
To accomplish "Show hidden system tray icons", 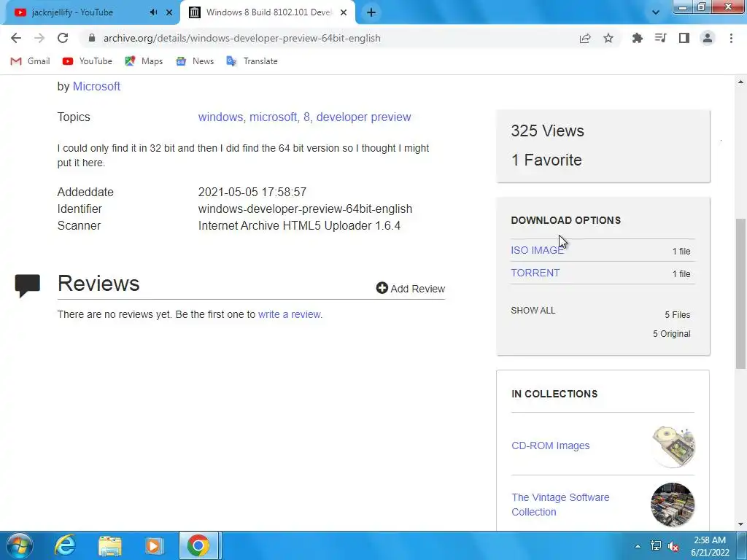I will pos(638,546).
